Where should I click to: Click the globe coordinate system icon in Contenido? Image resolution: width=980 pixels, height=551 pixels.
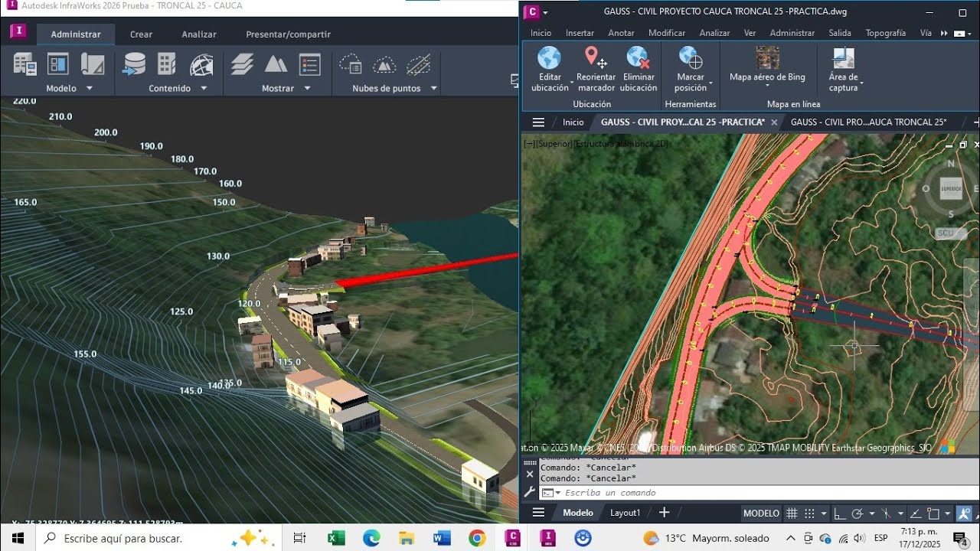(201, 64)
